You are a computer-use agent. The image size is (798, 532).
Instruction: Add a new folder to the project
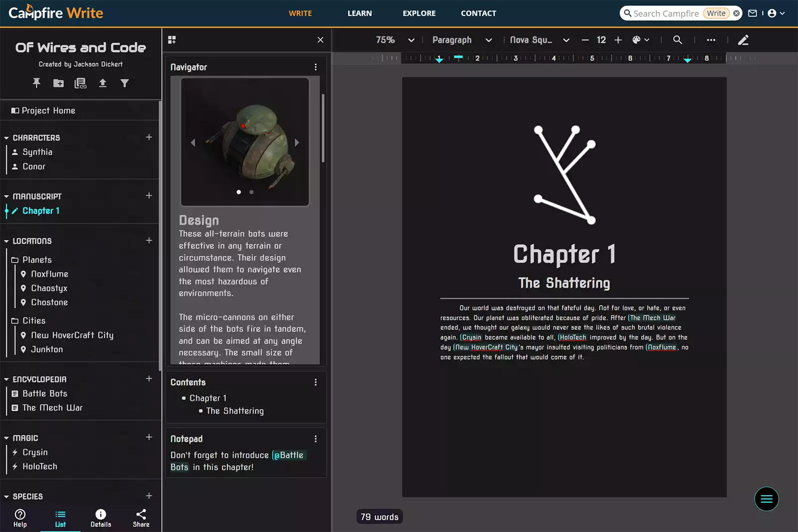pyautogui.click(x=58, y=83)
